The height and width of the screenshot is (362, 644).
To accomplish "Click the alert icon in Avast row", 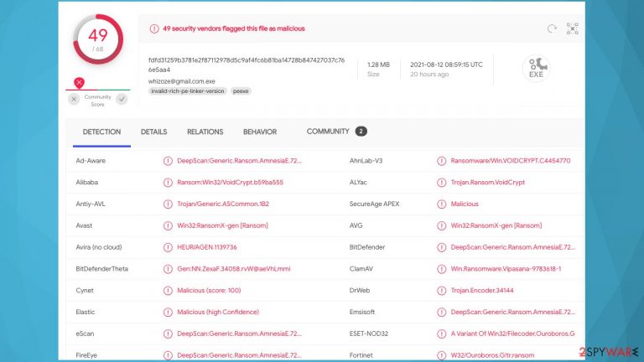I will 168,225.
